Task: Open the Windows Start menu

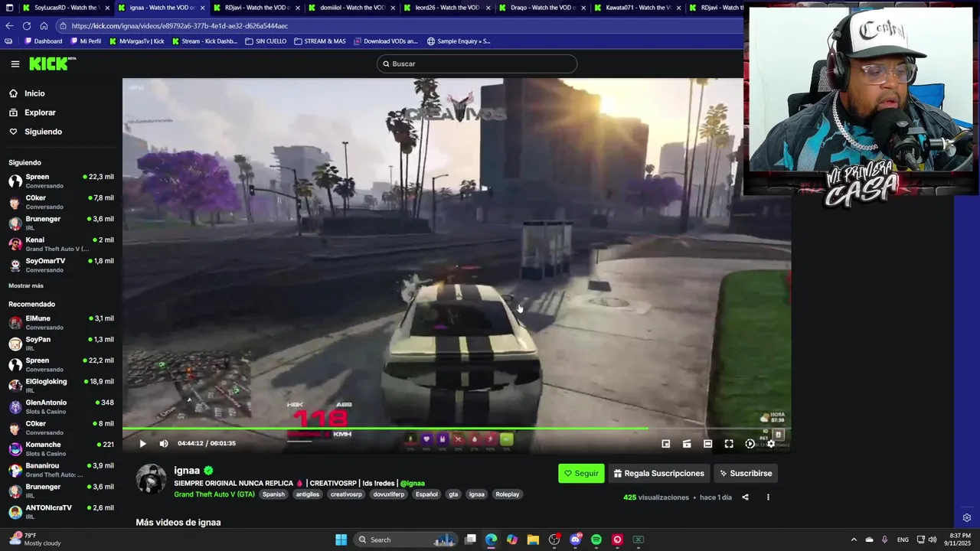Action: 341,540
